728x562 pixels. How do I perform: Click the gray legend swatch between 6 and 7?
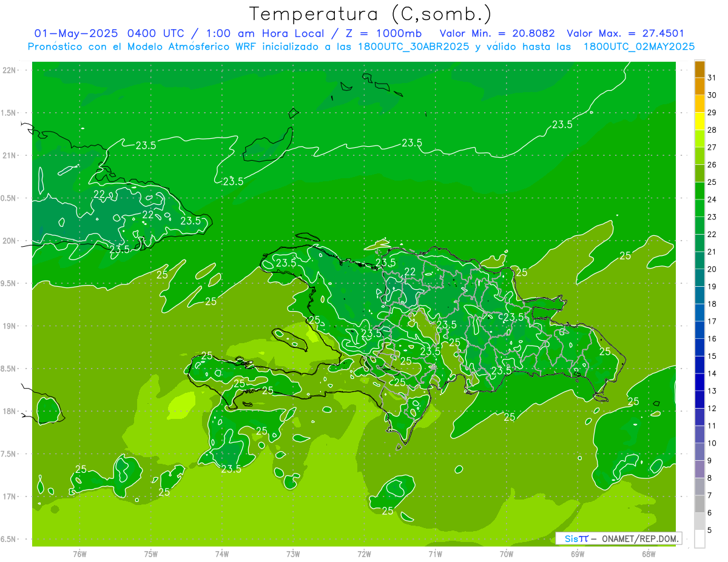tap(699, 504)
